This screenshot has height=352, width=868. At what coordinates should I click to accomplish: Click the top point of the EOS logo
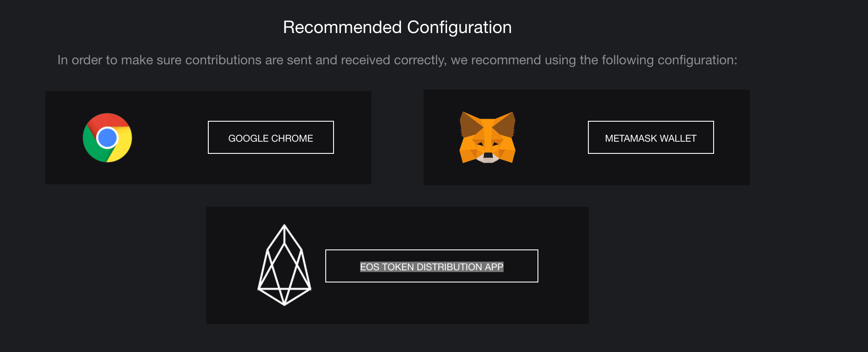coord(284,226)
